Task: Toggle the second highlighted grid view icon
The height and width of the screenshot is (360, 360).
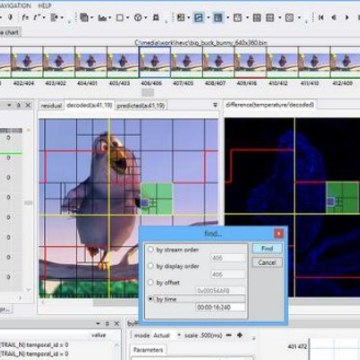Action: (x=218, y=18)
